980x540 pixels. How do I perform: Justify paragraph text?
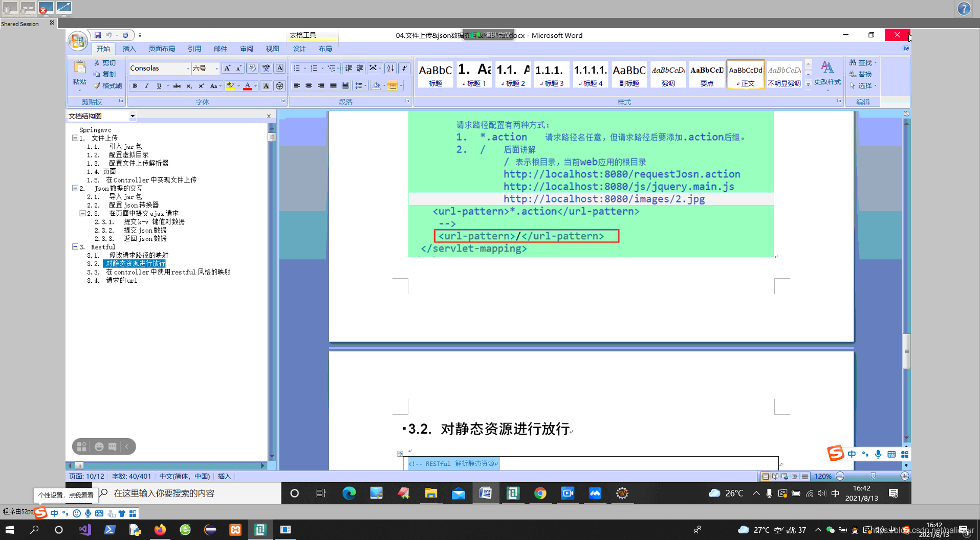(333, 85)
